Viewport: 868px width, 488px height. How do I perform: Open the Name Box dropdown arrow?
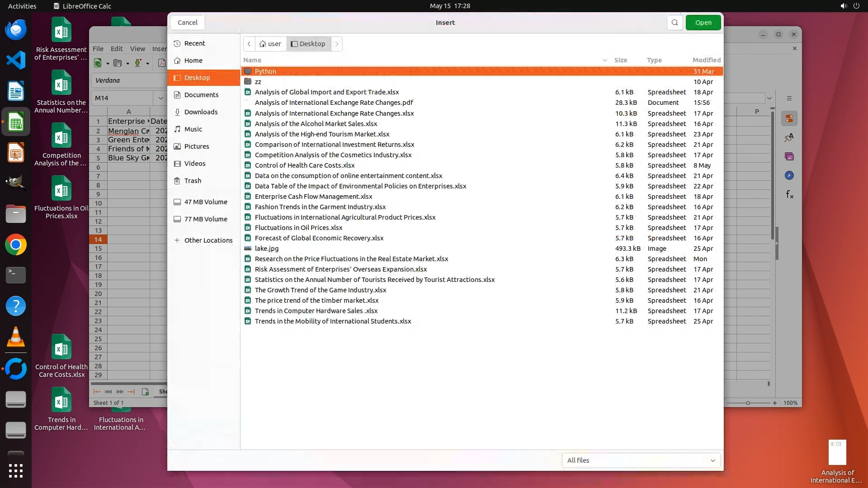pyautogui.click(x=160, y=98)
